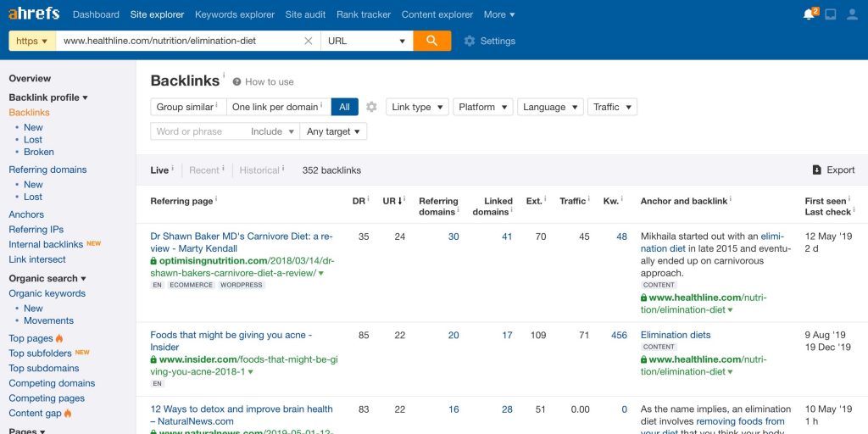Click the orange search magnifier button
Screen dimensions: 868x434
[431, 41]
